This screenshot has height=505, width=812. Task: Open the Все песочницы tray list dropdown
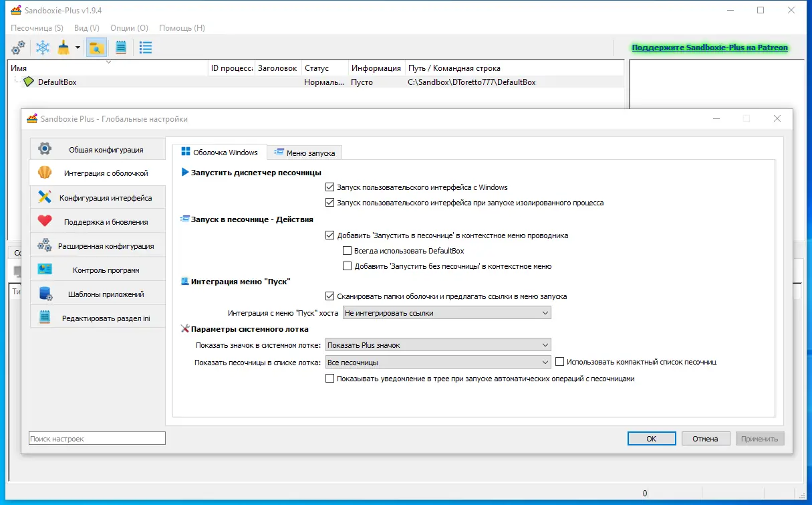point(438,362)
